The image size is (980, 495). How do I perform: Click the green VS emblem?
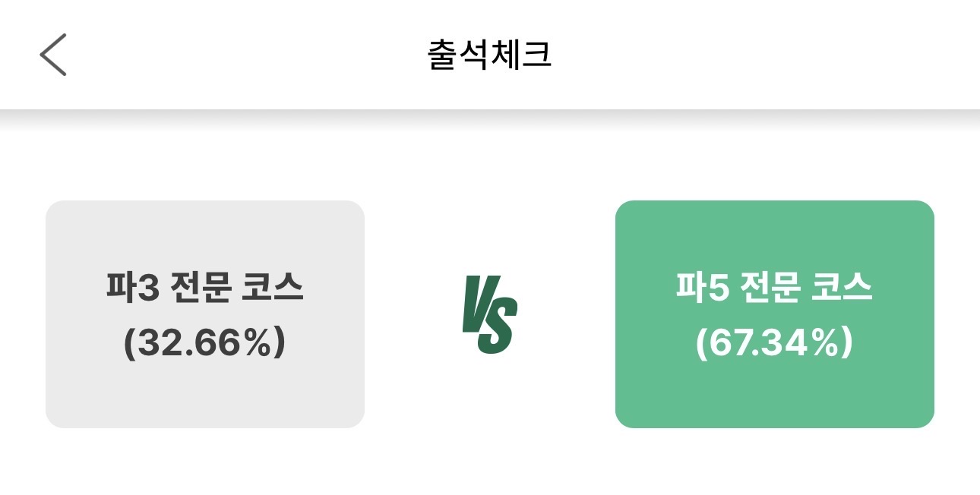pyautogui.click(x=490, y=315)
